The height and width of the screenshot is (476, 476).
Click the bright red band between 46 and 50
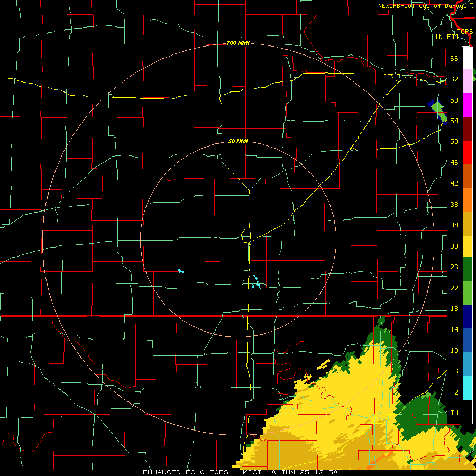click(467, 152)
